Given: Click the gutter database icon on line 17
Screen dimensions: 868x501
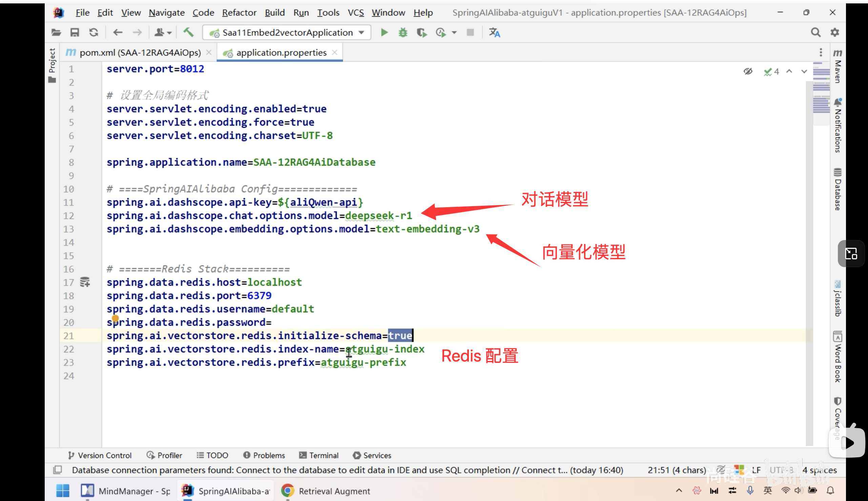Looking at the screenshot, I should click(x=85, y=282).
